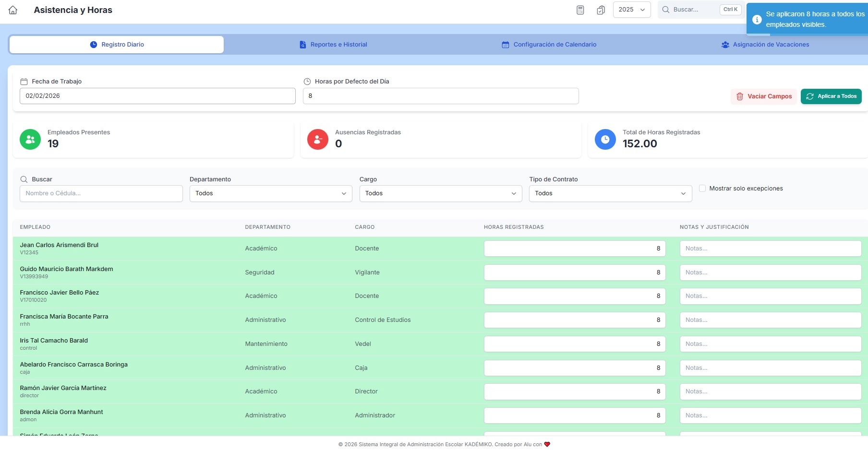Click notes field for Brenda Alicia Gorra Manhunt
Viewport: 868px width, 450px height.
click(771, 415)
